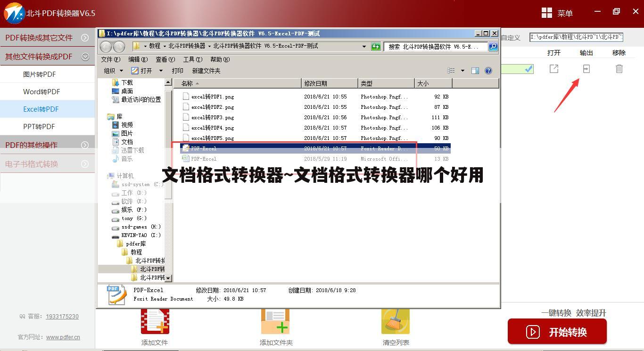The height and width of the screenshot is (351, 644).
Task: Click 打印 in explorer toolbar
Action: pos(178,71)
